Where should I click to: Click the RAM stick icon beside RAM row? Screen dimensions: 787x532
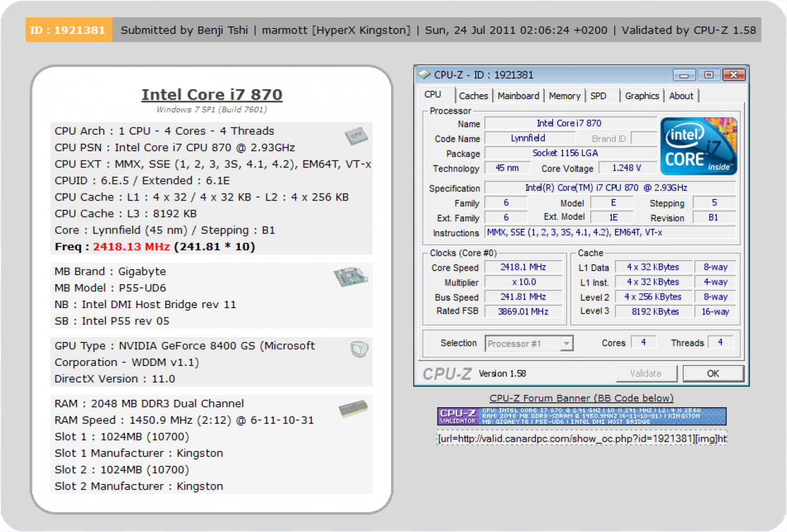click(x=354, y=410)
